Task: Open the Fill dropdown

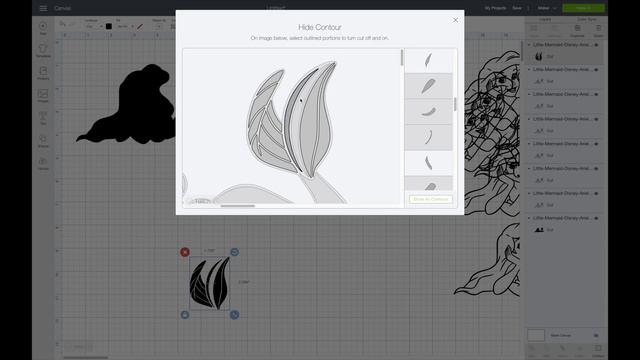Action: tap(125, 27)
